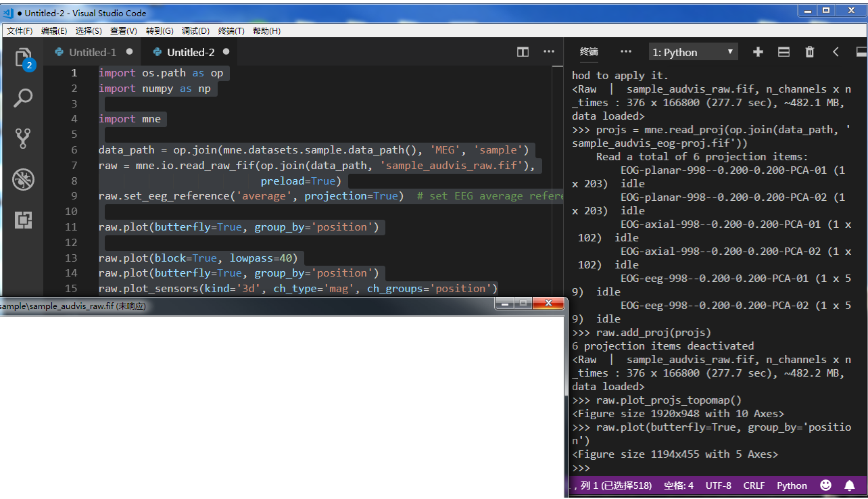Open the Search view in the activity bar

(x=24, y=99)
